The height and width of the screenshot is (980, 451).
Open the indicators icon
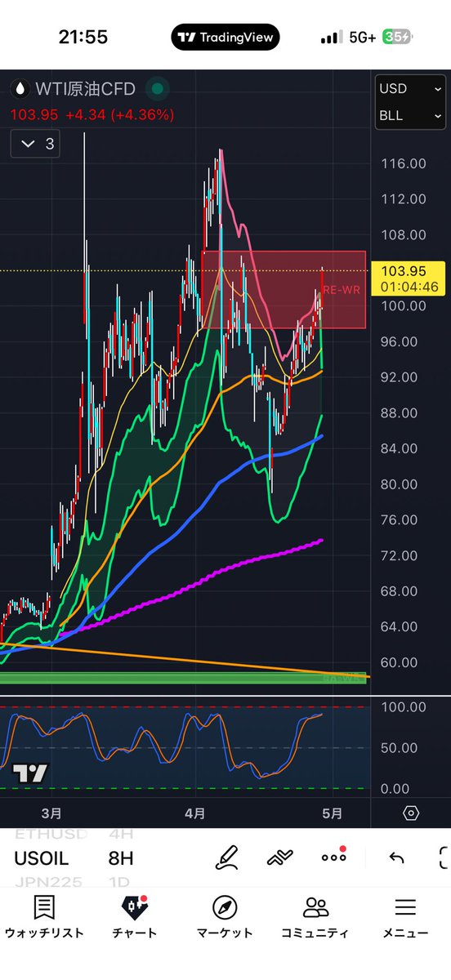click(x=280, y=857)
